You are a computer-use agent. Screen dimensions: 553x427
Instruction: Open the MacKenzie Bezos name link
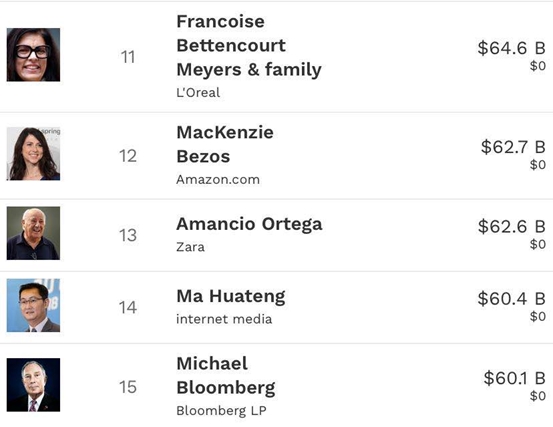click(225, 144)
